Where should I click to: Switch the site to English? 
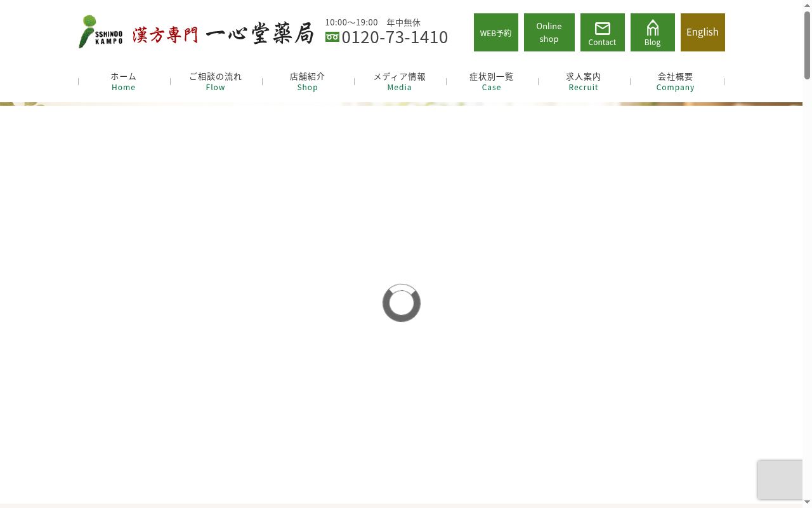point(702,32)
